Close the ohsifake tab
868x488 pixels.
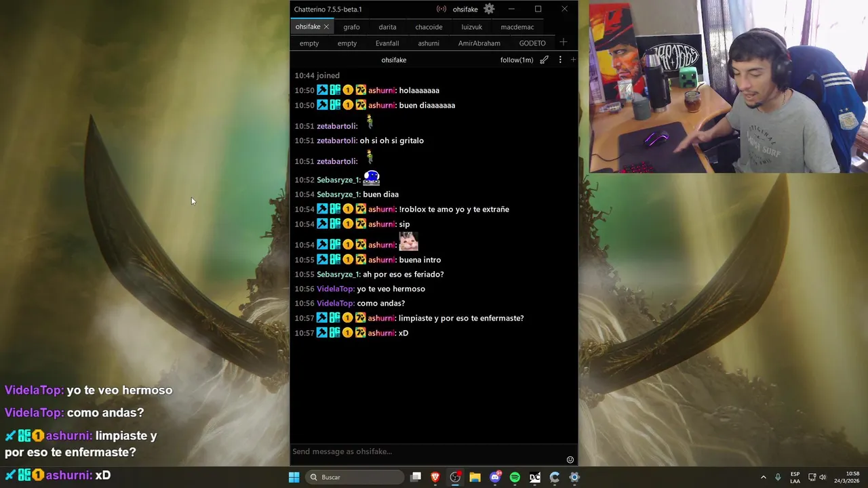coord(326,26)
